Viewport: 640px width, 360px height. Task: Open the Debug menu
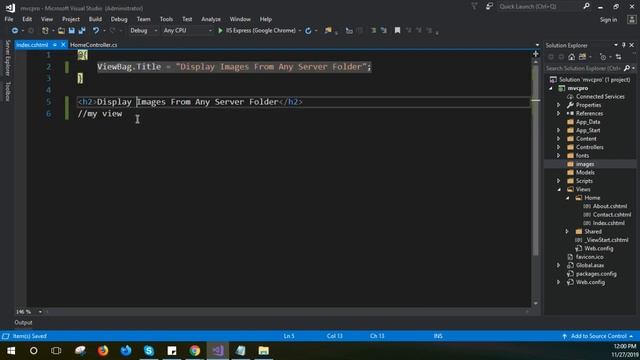click(x=119, y=19)
